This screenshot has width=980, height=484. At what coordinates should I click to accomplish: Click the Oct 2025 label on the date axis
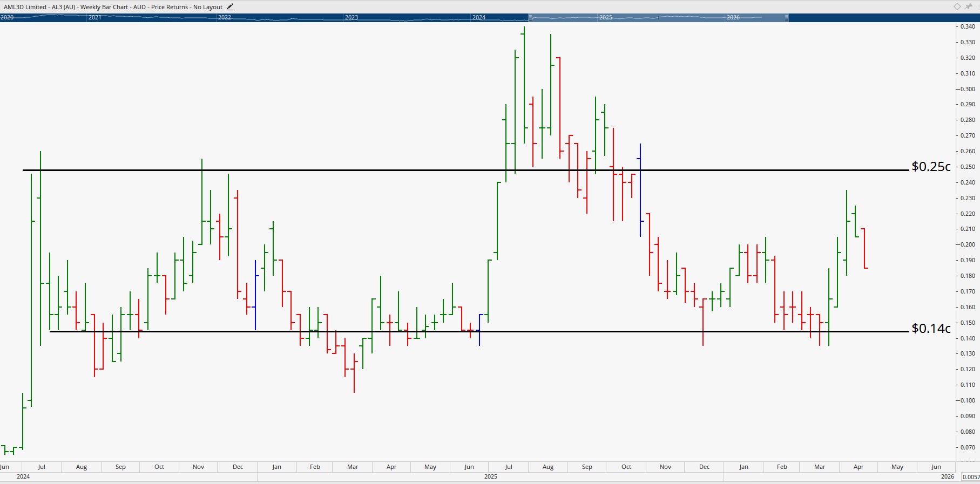626,467
